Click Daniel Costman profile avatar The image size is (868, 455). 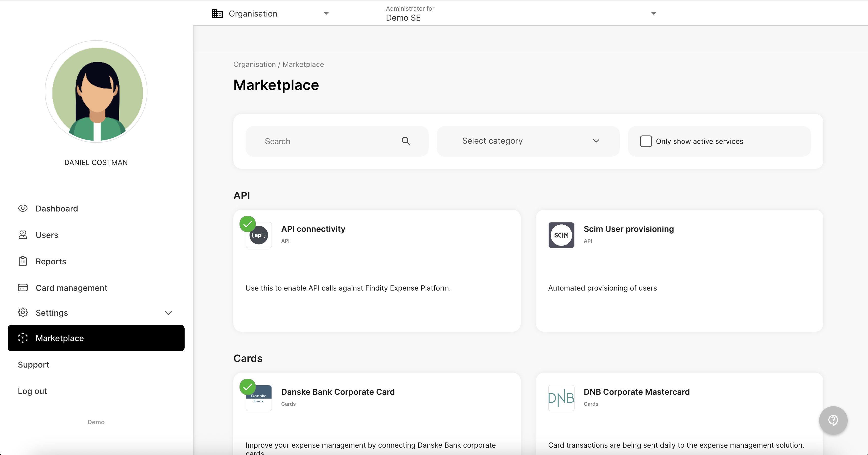click(96, 92)
